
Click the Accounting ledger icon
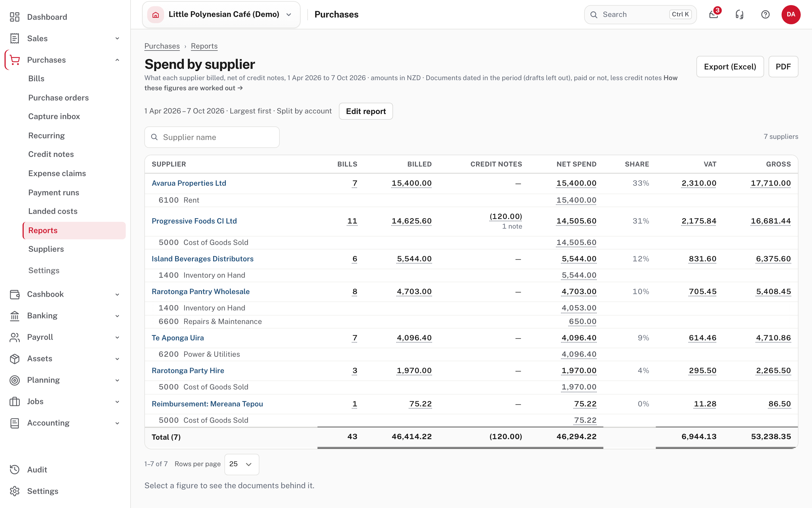point(14,423)
